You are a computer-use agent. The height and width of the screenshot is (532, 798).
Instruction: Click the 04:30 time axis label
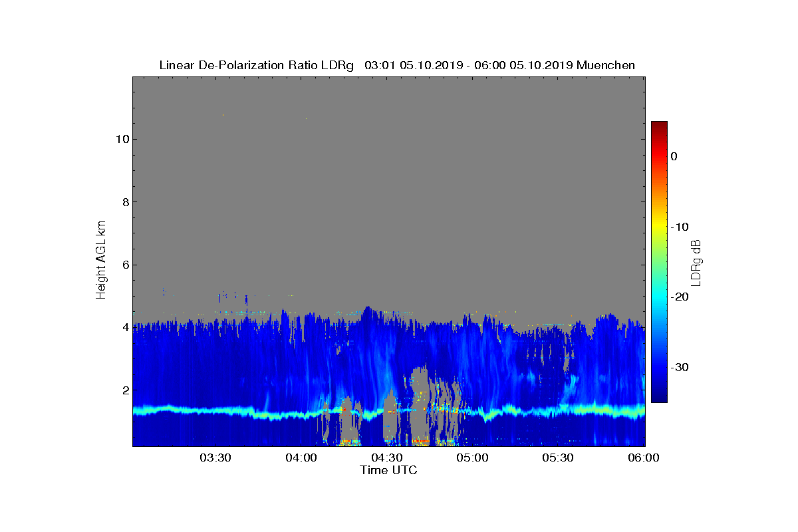tap(386, 458)
